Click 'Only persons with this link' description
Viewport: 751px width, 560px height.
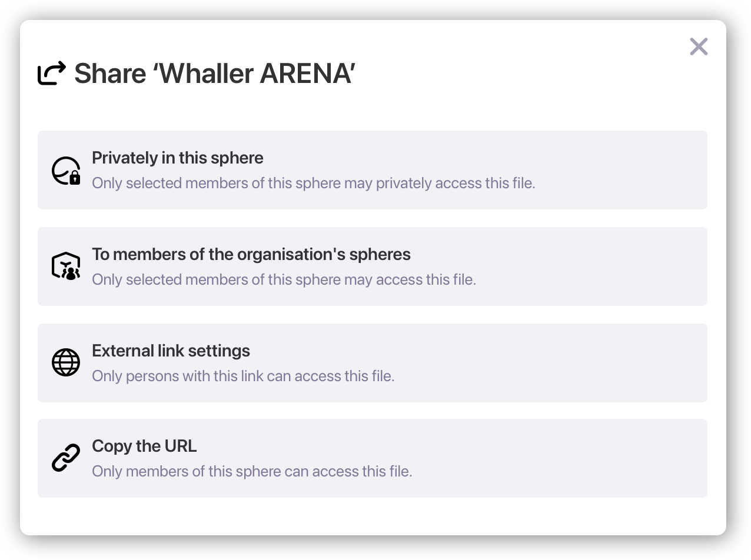(x=243, y=376)
